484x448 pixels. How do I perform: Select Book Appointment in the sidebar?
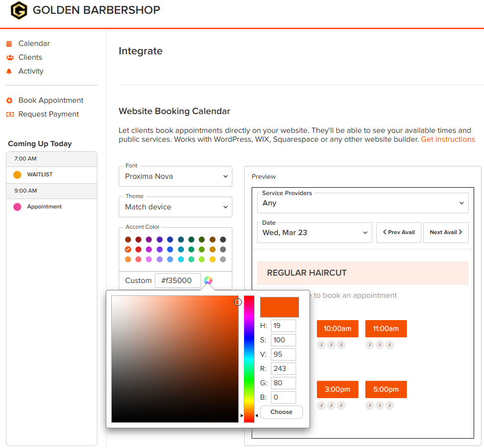point(51,100)
